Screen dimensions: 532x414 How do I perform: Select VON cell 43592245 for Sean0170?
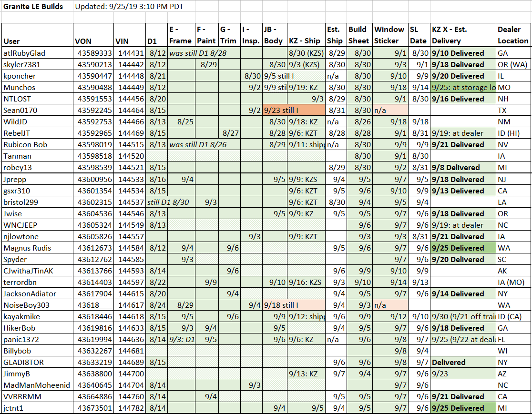click(x=93, y=110)
